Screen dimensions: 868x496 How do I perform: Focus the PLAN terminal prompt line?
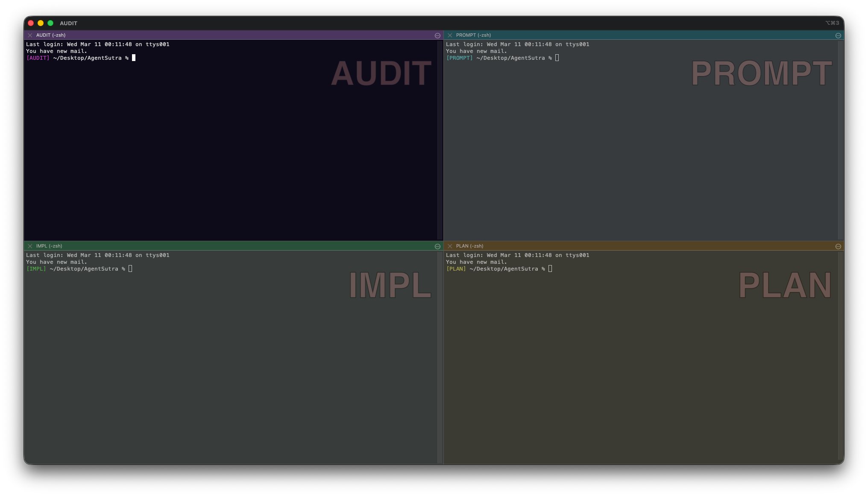coord(550,268)
